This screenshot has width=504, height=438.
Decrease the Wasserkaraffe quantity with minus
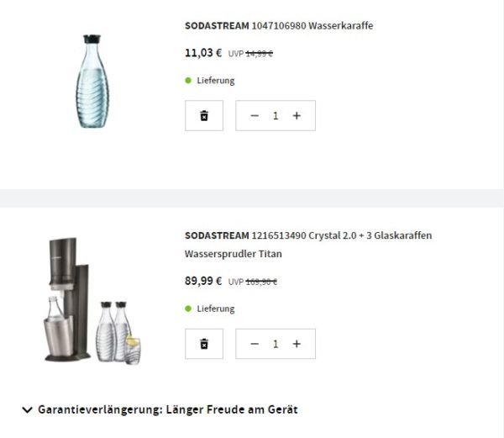[x=255, y=116]
